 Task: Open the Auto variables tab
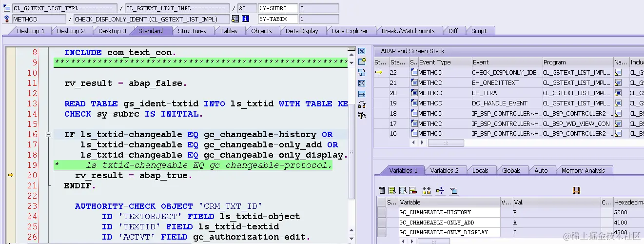(x=541, y=170)
